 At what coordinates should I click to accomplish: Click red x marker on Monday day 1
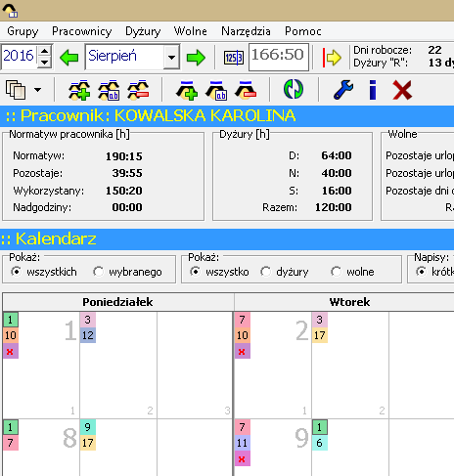coord(11,351)
